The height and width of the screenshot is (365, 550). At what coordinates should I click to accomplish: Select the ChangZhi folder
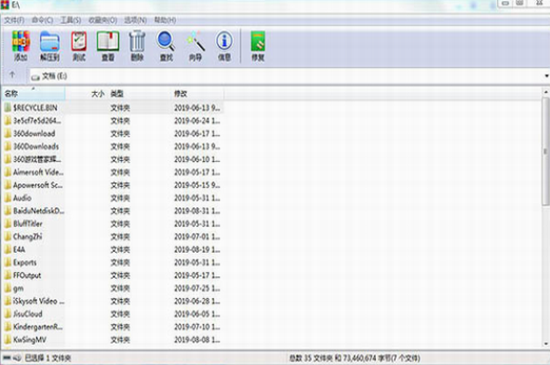click(x=27, y=237)
